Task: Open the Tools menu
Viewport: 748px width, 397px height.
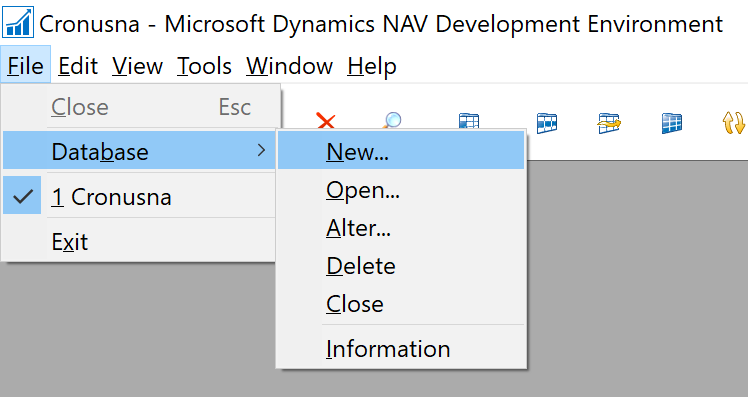Action: point(204,66)
